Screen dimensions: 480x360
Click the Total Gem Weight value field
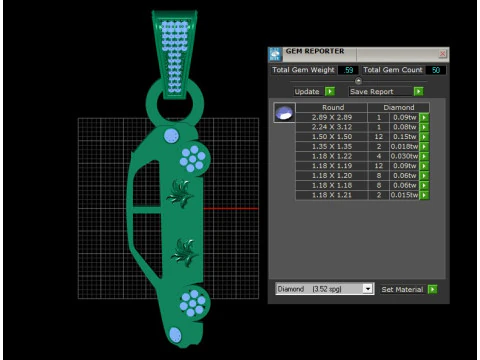348,70
